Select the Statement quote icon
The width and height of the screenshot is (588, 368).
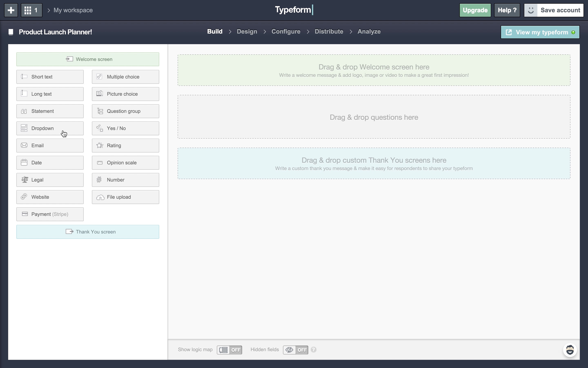[24, 111]
